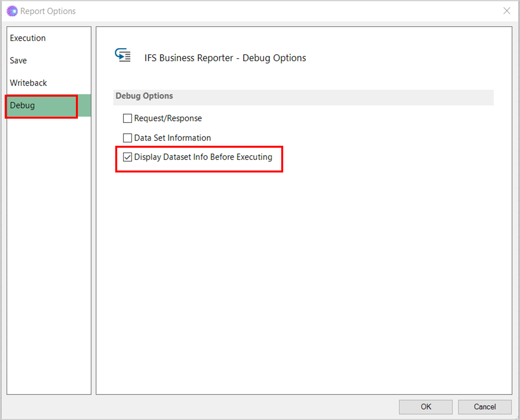The image size is (520, 420).
Task: Click the Report Options title text
Action: (x=48, y=11)
